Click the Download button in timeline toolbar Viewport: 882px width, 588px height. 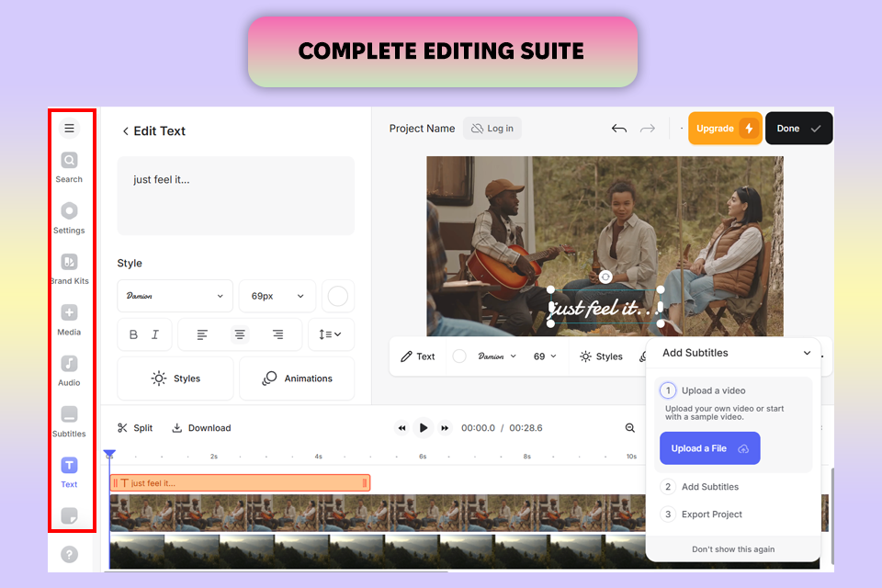pos(201,428)
